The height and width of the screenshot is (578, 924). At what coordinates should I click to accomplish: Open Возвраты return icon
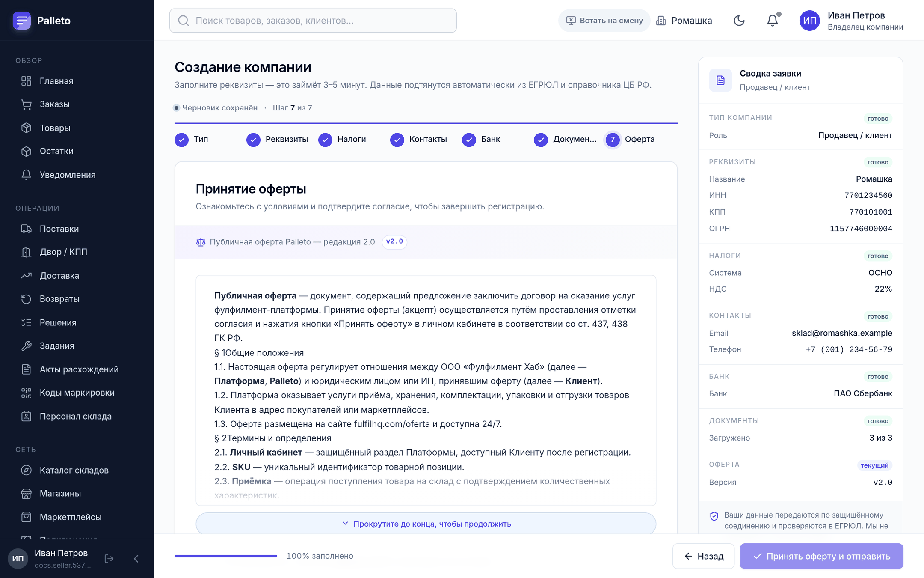click(27, 299)
